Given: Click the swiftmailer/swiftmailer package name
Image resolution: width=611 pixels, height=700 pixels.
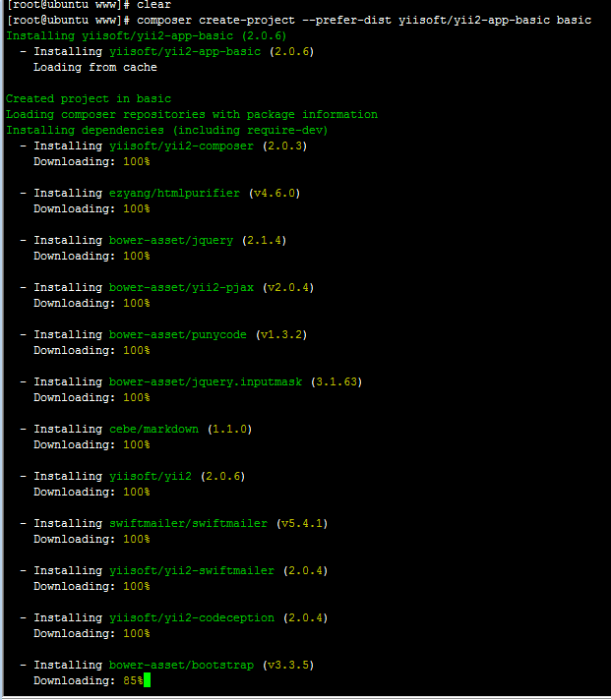Looking at the screenshot, I should pyautogui.click(x=188, y=523).
